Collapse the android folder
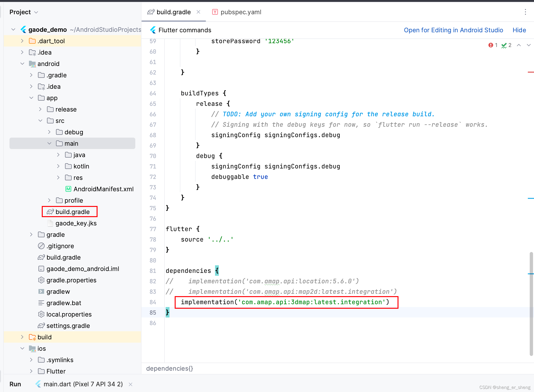The height and width of the screenshot is (392, 534). pos(22,64)
